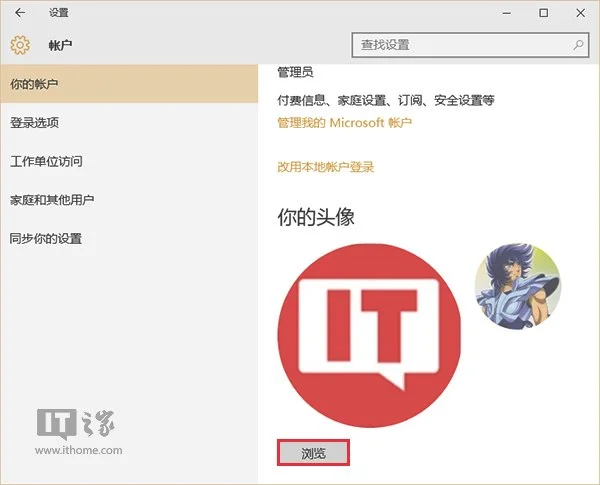Open 登录选项 settings page
The width and height of the screenshot is (600, 485).
coord(129,122)
